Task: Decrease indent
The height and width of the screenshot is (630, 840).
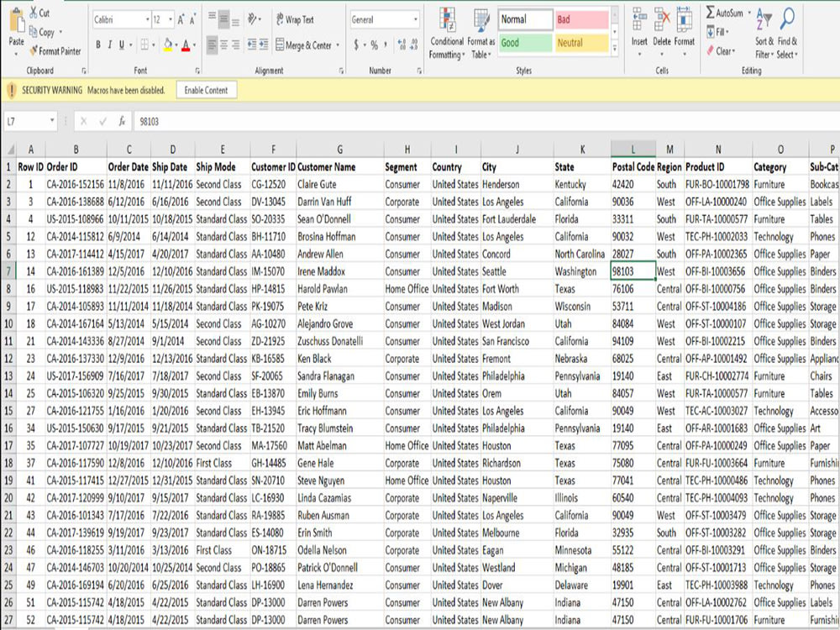Action: pos(252,45)
